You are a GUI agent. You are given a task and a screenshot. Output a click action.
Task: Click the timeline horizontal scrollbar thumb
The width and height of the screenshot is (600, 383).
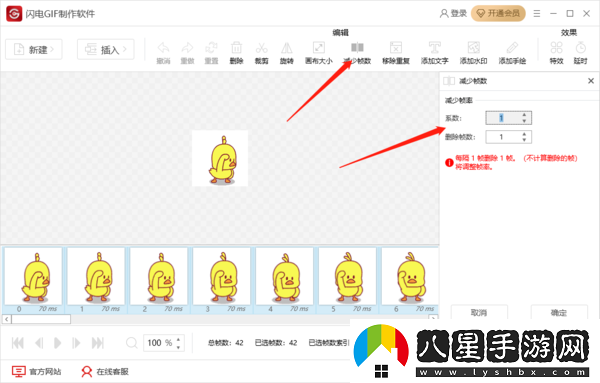pos(41,319)
